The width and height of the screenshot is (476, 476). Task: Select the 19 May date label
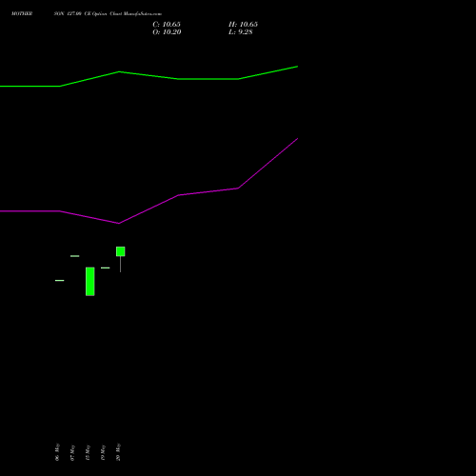[x=103, y=452]
